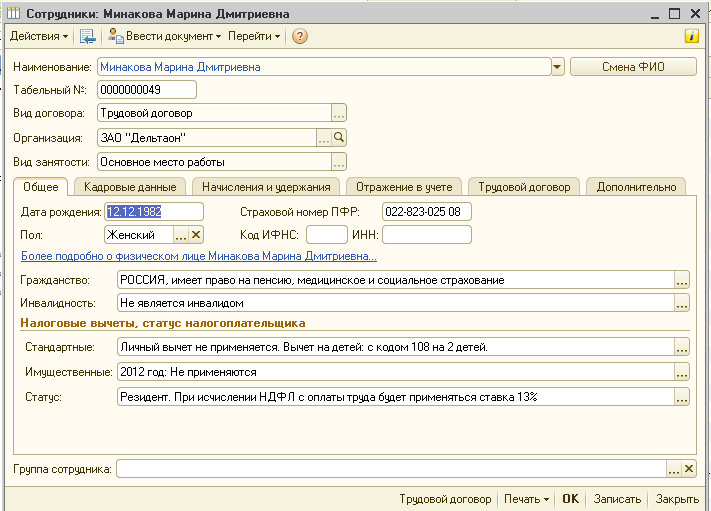Open the Действия dropdown menu
Viewport: 711px width, 511px height.
[38, 36]
